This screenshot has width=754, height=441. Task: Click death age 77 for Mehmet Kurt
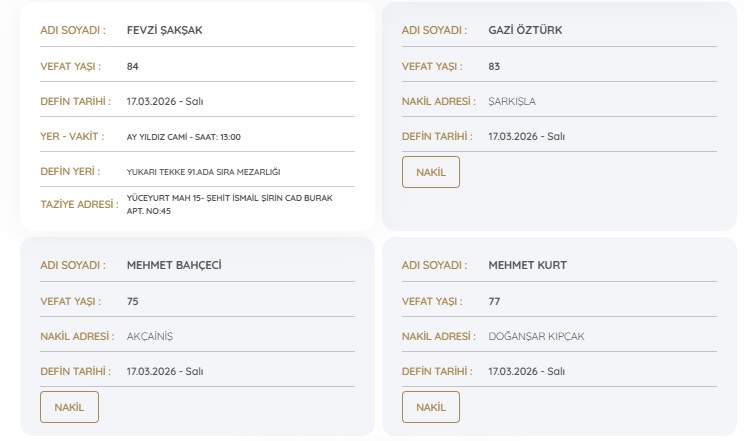coord(494,301)
